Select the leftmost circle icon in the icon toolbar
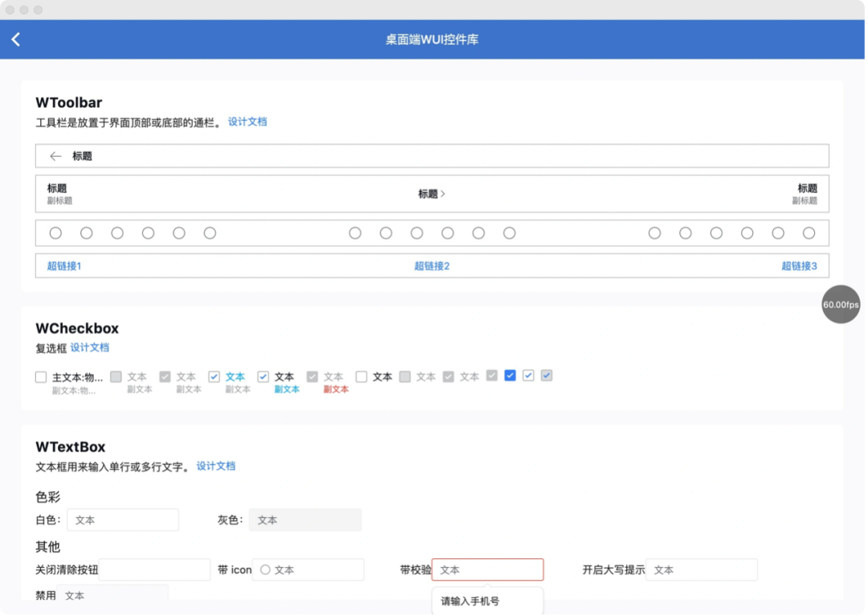This screenshot has height=616, width=868. (x=55, y=232)
